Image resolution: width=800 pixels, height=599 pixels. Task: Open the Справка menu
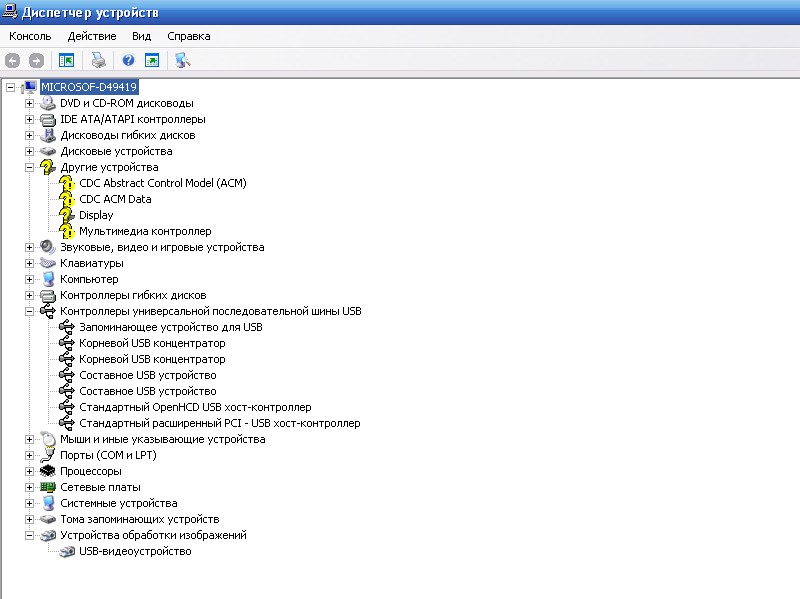[189, 36]
